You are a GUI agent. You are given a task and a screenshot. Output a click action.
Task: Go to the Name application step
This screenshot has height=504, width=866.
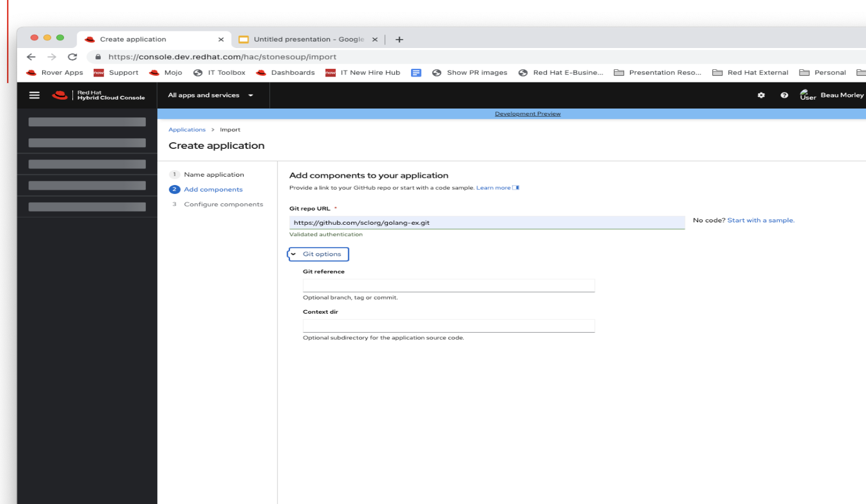(x=214, y=175)
